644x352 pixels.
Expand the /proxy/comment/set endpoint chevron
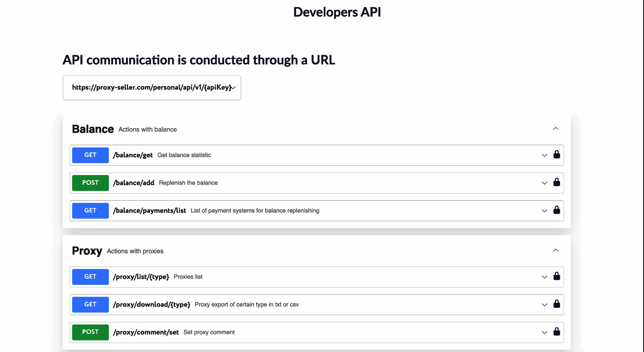[x=544, y=332]
